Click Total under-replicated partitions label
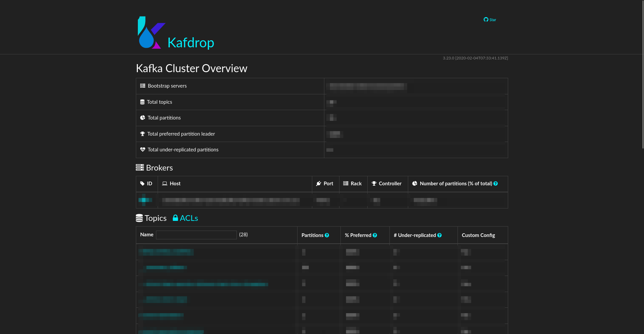The width and height of the screenshot is (644, 334). click(183, 150)
